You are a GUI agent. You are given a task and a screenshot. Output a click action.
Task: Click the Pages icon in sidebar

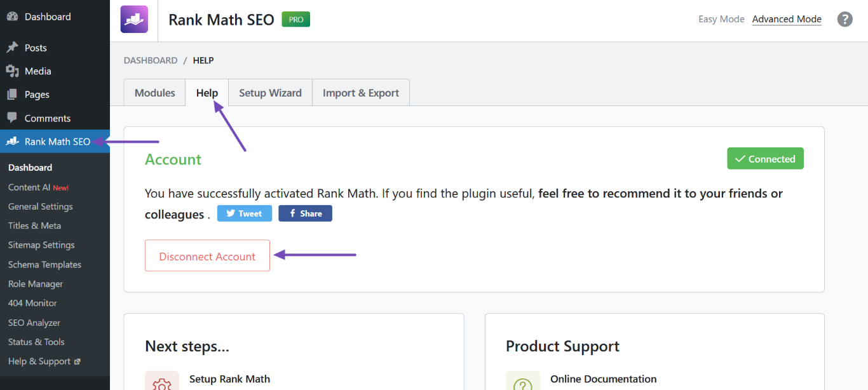(12, 95)
